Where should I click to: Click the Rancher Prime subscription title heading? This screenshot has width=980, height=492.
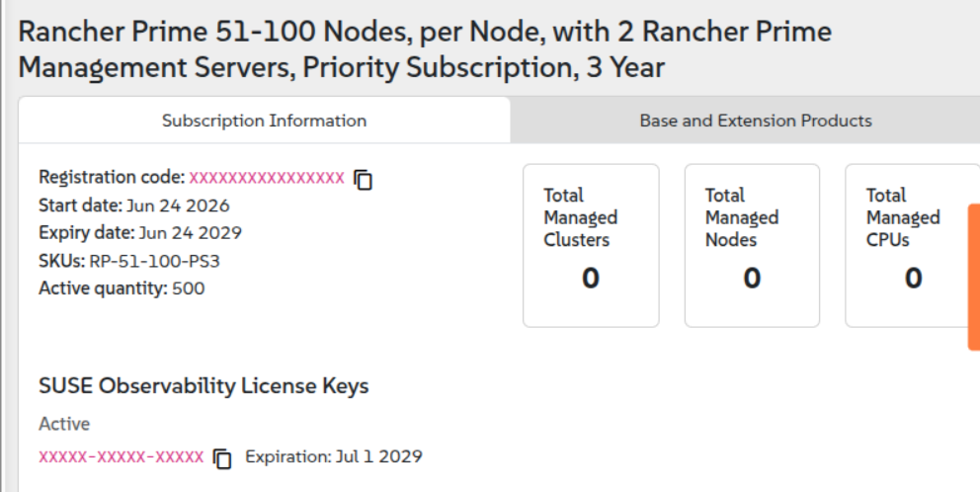tap(425, 49)
